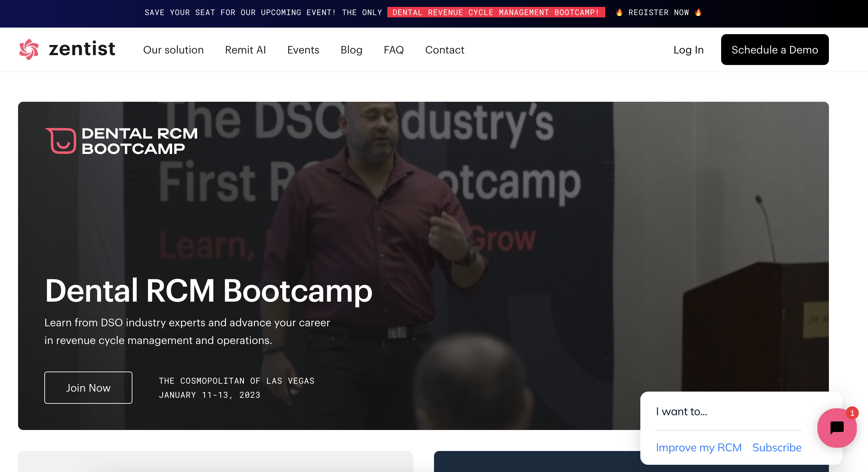Navigate to the Blog
The width and height of the screenshot is (868, 472).
(352, 50)
